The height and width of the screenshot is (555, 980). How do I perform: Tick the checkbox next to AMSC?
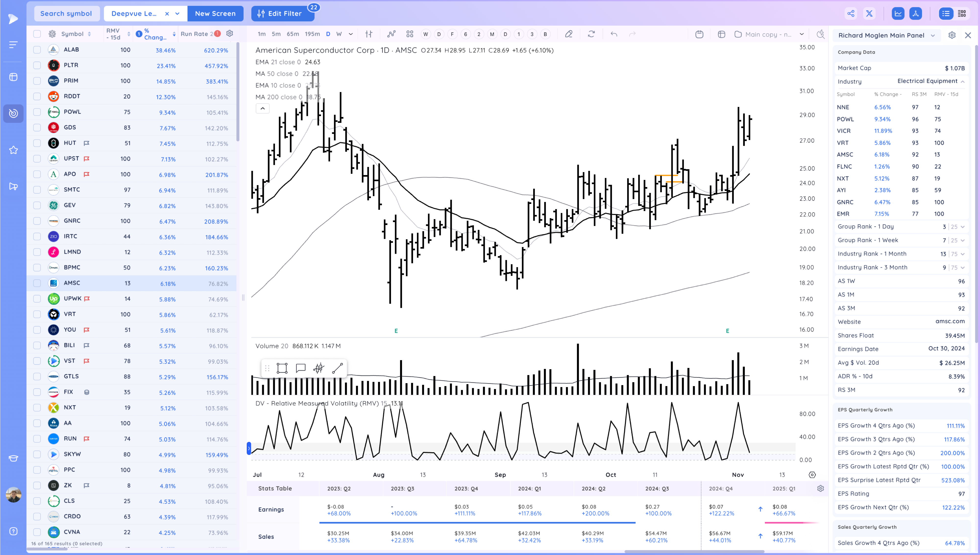[37, 283]
